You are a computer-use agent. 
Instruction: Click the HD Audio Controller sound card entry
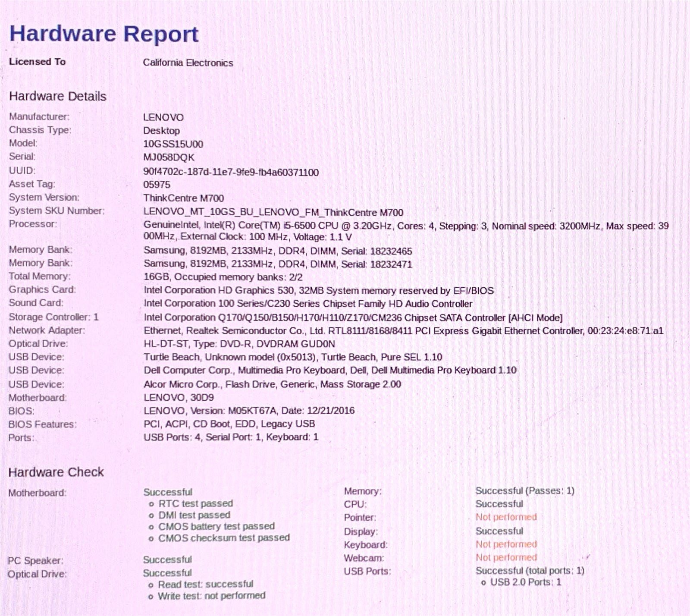(x=308, y=304)
